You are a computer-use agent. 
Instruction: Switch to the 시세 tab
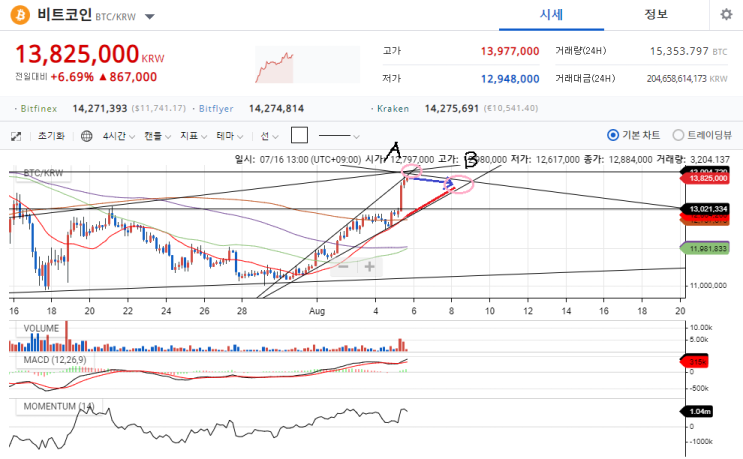[x=551, y=15]
